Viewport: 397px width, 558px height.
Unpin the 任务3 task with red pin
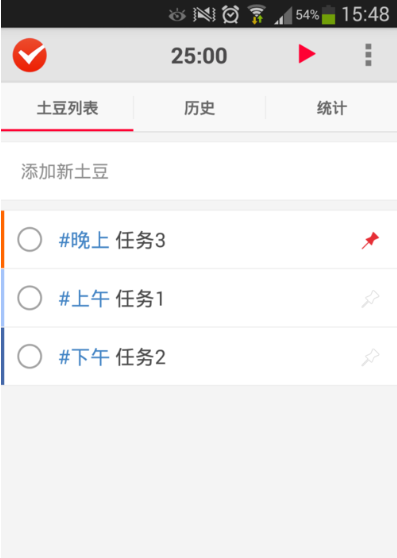click(x=370, y=240)
